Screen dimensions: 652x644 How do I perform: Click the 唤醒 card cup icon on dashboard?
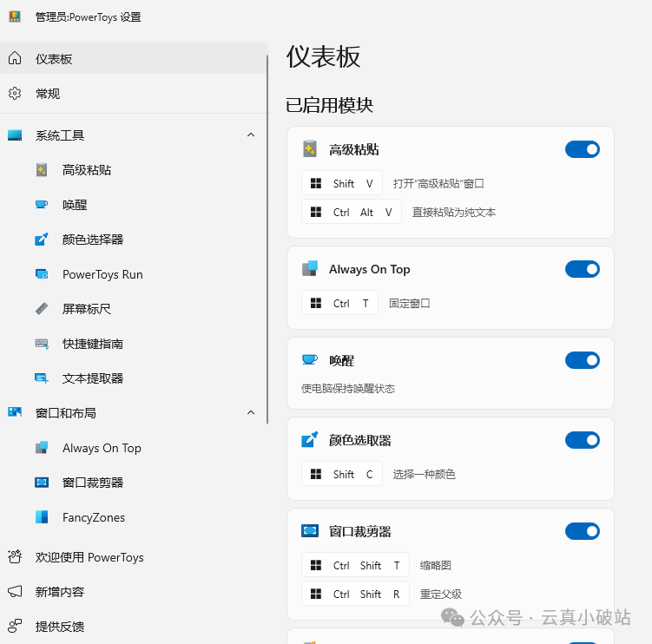[310, 359]
